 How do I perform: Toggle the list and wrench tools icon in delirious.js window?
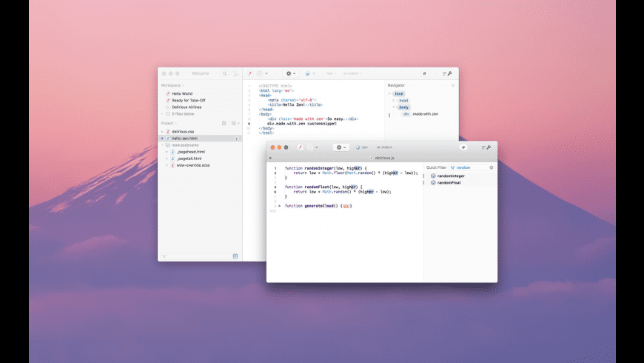click(486, 147)
